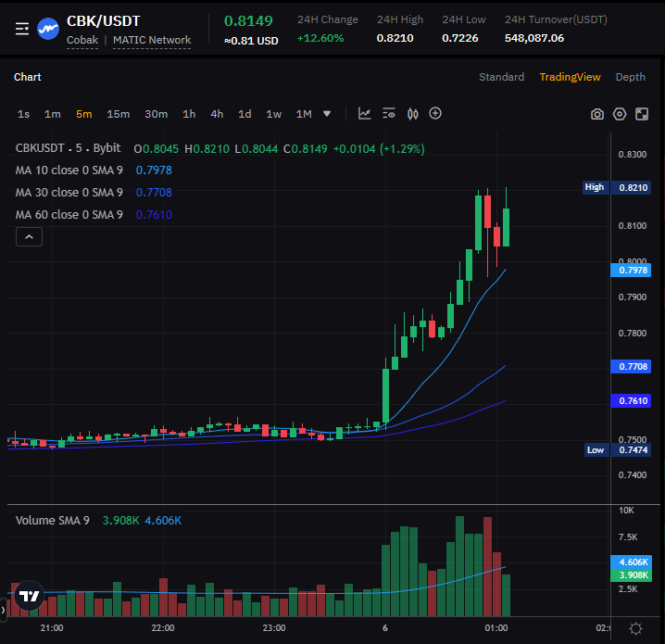Change the chart type with the candlestick icon
Screen dimensions: 665x644
[x=413, y=114]
